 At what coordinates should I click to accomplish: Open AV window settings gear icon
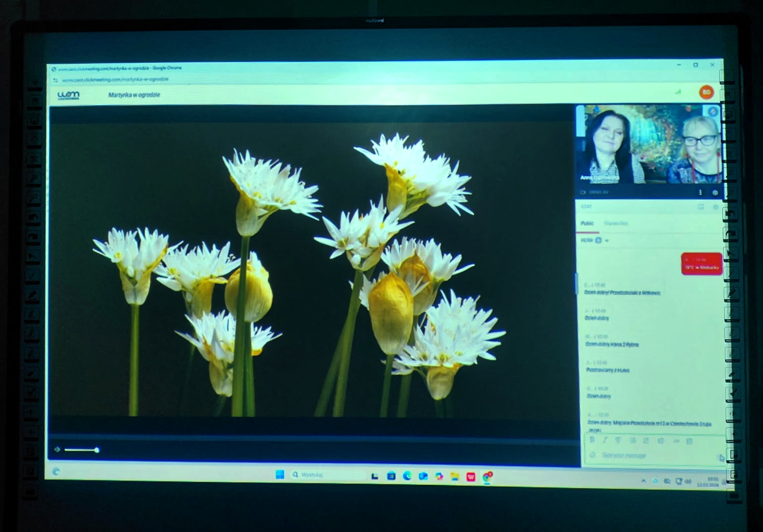pos(715,192)
